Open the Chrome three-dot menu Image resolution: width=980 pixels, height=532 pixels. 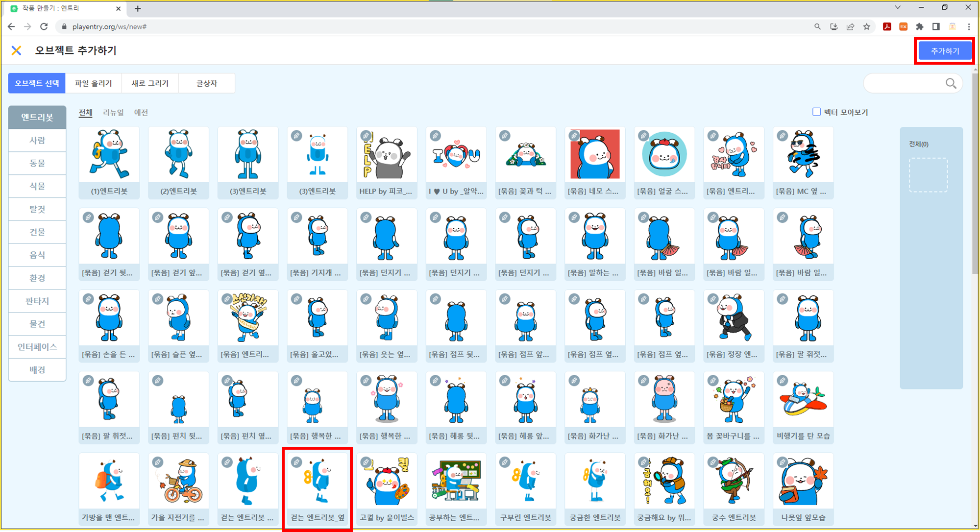click(969, 26)
